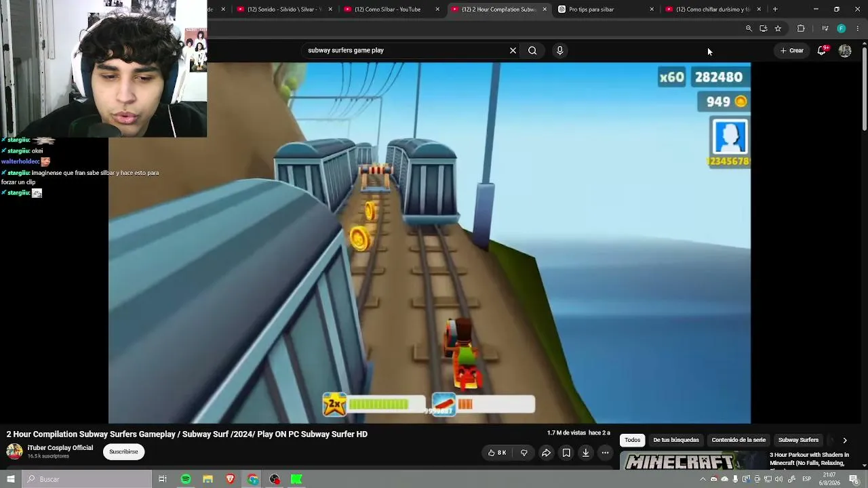The image size is (868, 488).
Task: Open the green app icon in taskbar
Action: 296,479
